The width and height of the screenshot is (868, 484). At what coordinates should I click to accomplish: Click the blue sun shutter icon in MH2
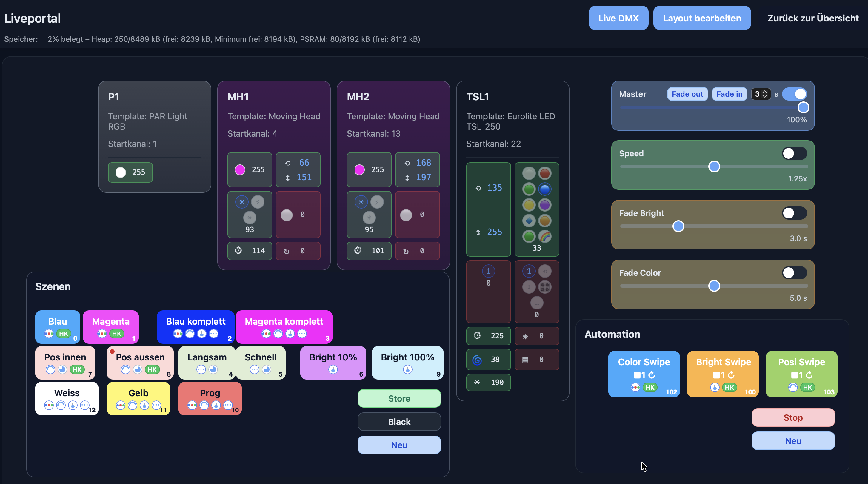coord(361,202)
